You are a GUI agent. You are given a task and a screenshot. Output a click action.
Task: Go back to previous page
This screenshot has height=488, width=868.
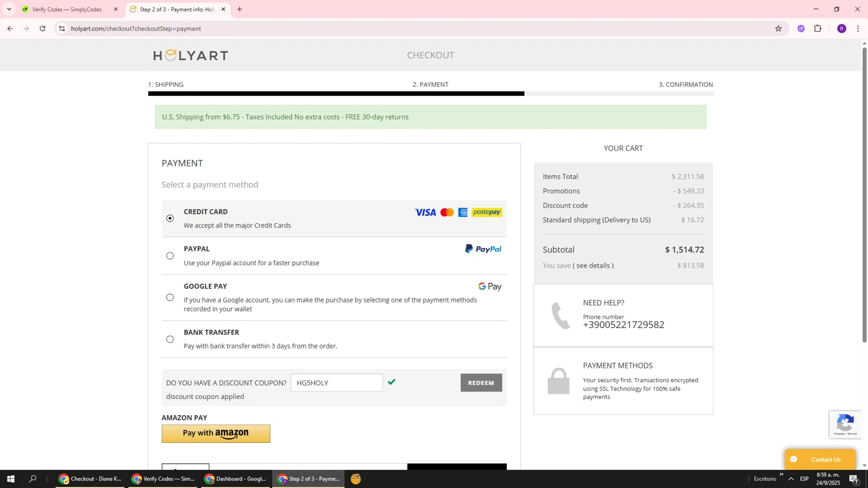10,28
